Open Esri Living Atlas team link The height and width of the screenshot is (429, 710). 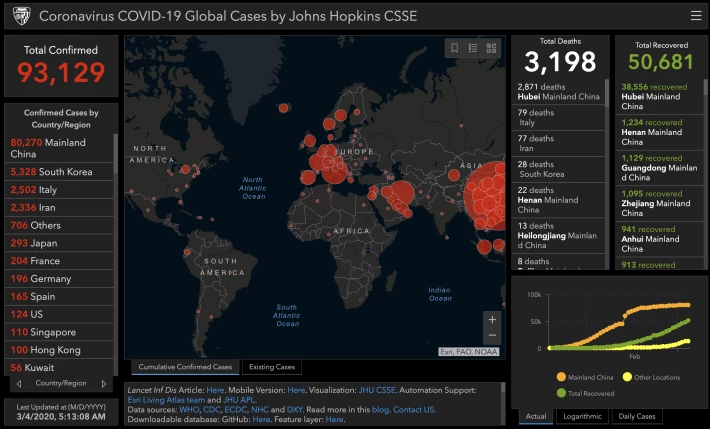coord(166,400)
